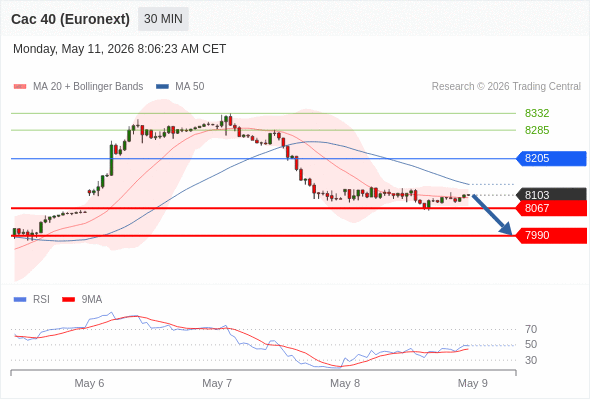Click the May 9 date axis label
Viewport: 590px width, 400px height.
(x=473, y=383)
